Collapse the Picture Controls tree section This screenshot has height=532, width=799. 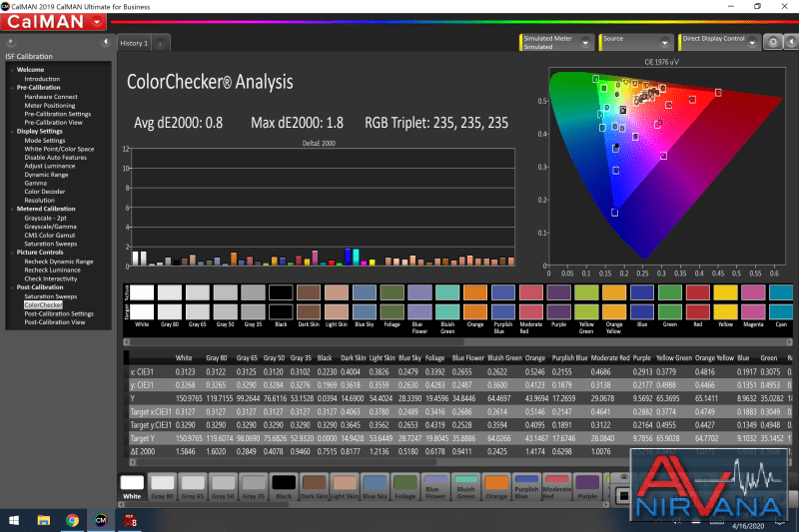click(12, 253)
